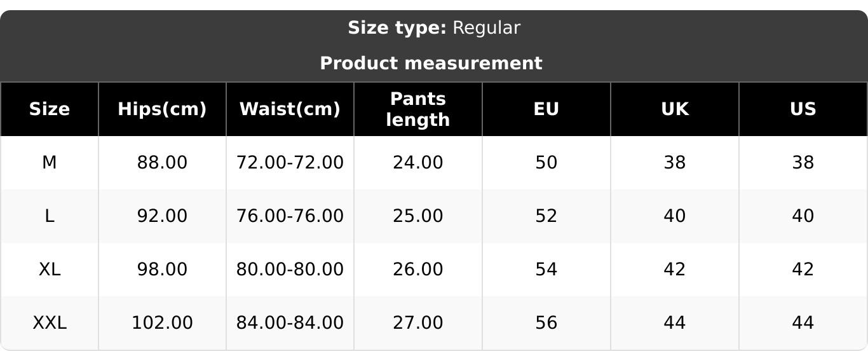Select the UK column header
Image resolution: width=868 pixels, height=351 pixels.
(x=674, y=109)
